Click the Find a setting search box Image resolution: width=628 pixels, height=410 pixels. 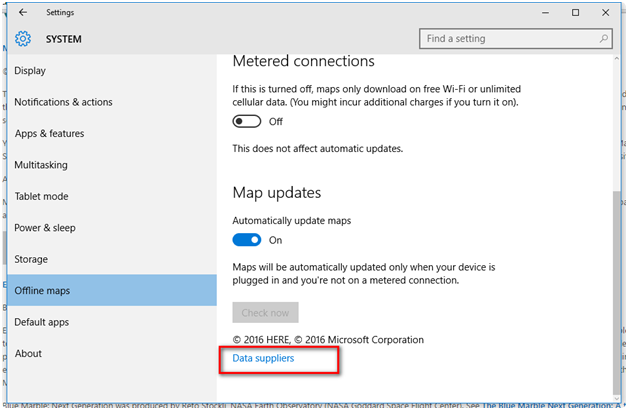coord(510,39)
